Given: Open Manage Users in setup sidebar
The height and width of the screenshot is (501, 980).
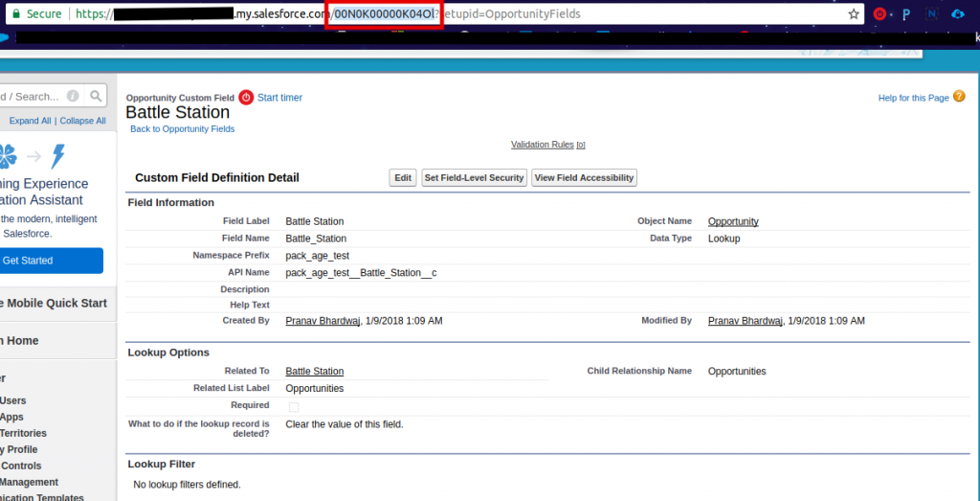Looking at the screenshot, I should (x=13, y=400).
